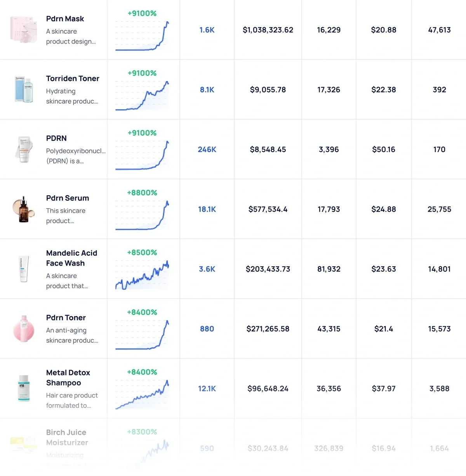Viewport: 466px width, 476px height.
Task: Select the Torriden Toner product title
Action: point(73,78)
